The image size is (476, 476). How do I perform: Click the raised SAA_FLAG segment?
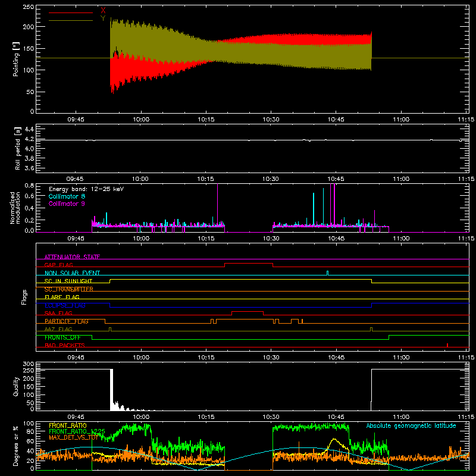tap(248, 312)
